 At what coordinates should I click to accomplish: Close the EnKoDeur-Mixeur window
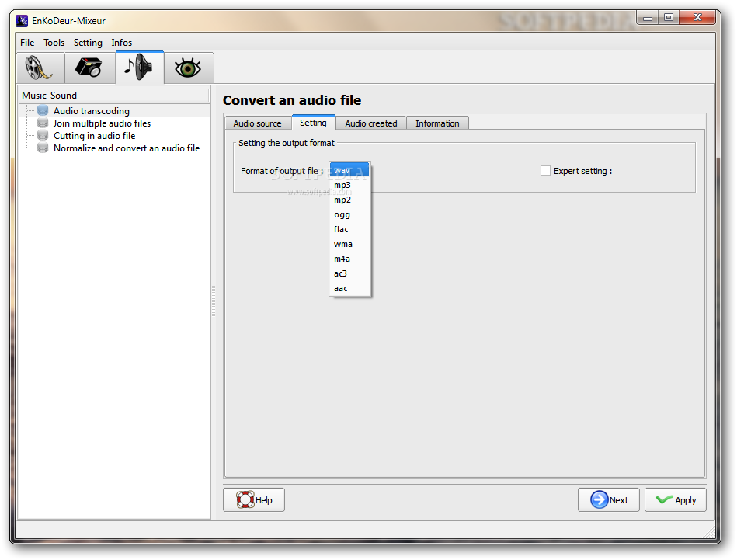697,18
